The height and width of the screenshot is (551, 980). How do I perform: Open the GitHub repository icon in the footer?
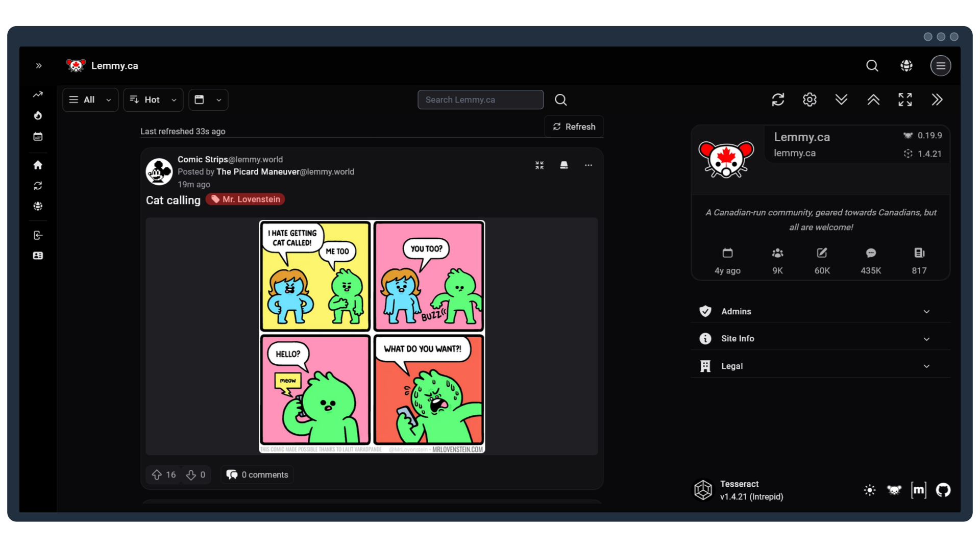pyautogui.click(x=944, y=490)
